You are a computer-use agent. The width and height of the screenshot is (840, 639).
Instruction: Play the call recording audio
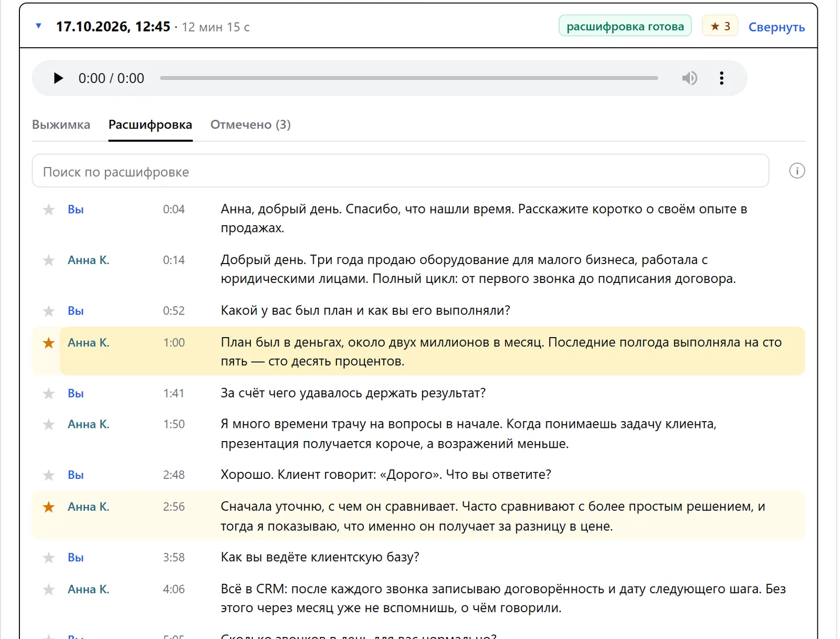tap(58, 78)
